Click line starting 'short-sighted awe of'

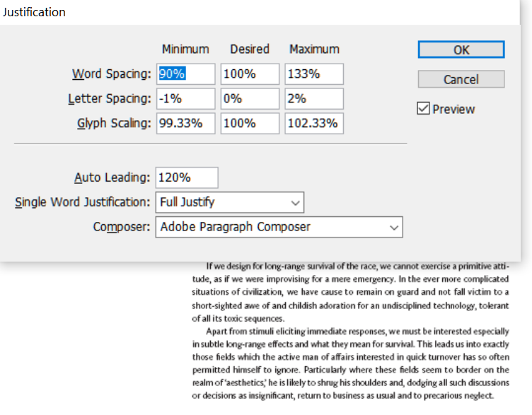tap(350, 305)
